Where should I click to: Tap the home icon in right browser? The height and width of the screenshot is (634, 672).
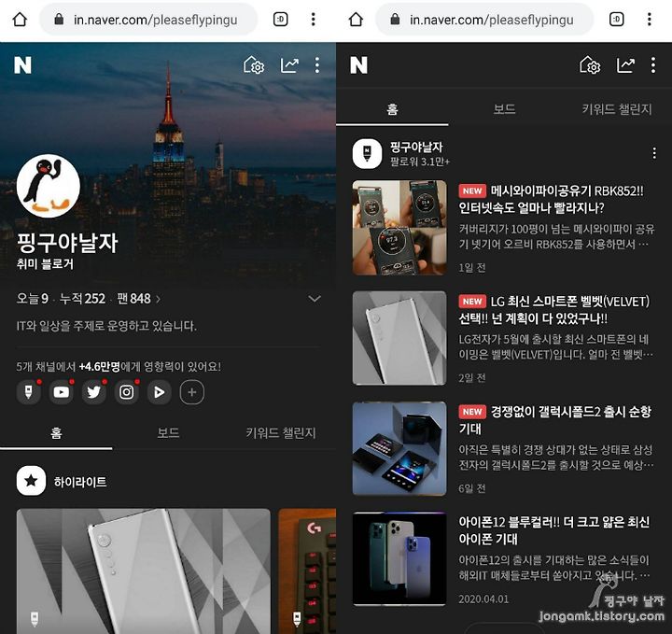[x=356, y=20]
